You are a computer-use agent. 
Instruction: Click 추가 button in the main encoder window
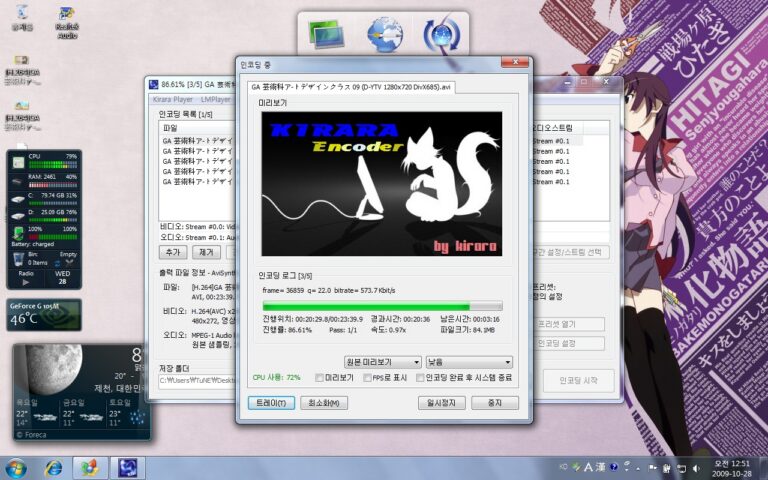173,252
